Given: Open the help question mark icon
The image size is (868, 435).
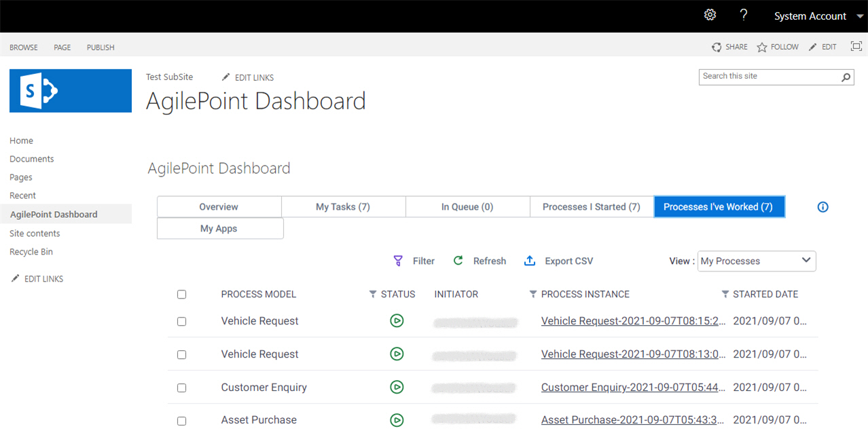Looking at the screenshot, I should [x=744, y=15].
